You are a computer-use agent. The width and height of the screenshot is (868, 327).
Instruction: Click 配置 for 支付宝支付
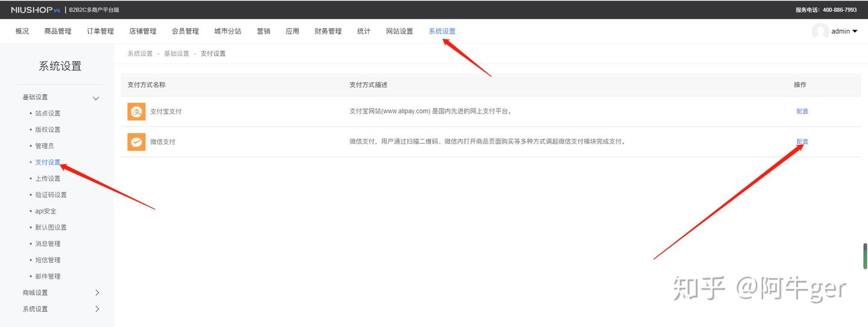click(x=802, y=112)
